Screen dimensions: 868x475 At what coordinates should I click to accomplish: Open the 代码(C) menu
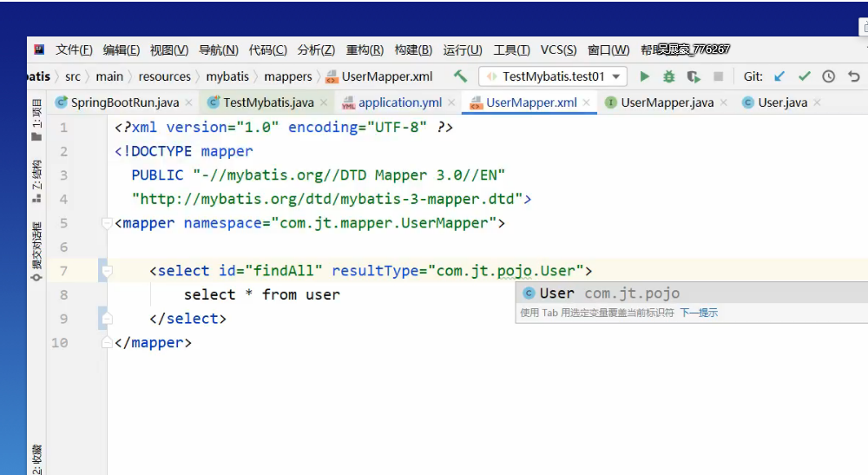coord(267,49)
